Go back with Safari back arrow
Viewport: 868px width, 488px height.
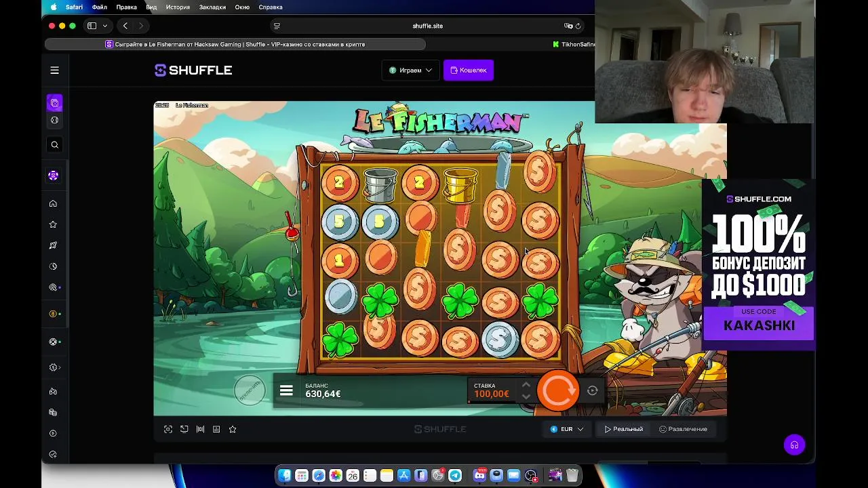coord(125,26)
